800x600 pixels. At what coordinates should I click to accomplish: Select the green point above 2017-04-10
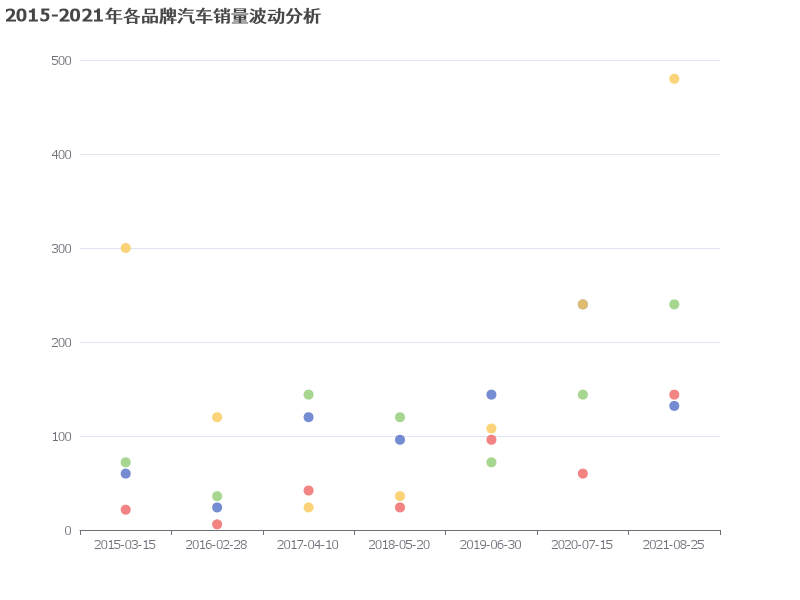tap(308, 394)
